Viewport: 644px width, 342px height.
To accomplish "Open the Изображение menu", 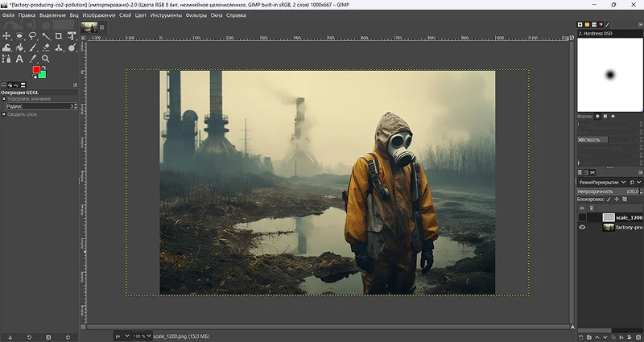I will coord(99,15).
